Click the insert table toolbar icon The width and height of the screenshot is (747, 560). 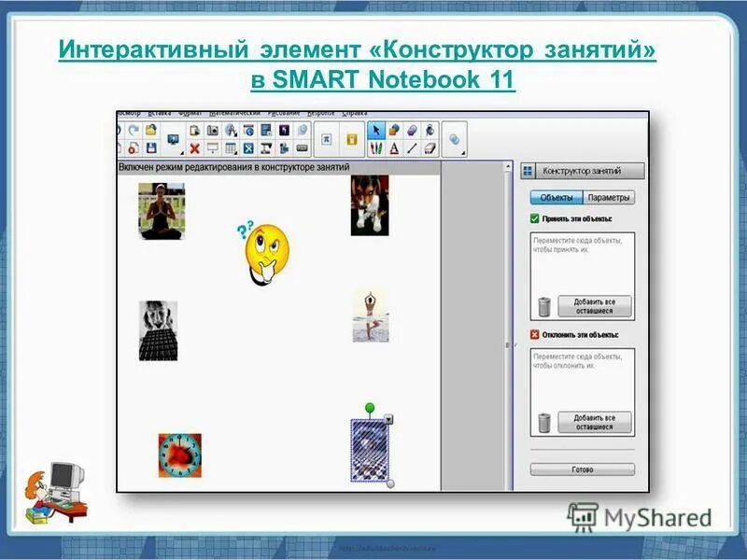click(x=232, y=147)
